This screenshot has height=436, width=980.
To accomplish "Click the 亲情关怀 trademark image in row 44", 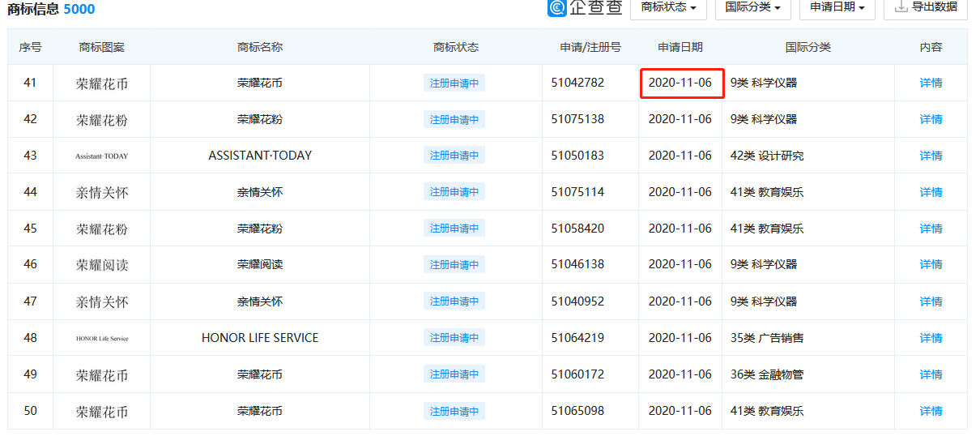I will point(102,193).
